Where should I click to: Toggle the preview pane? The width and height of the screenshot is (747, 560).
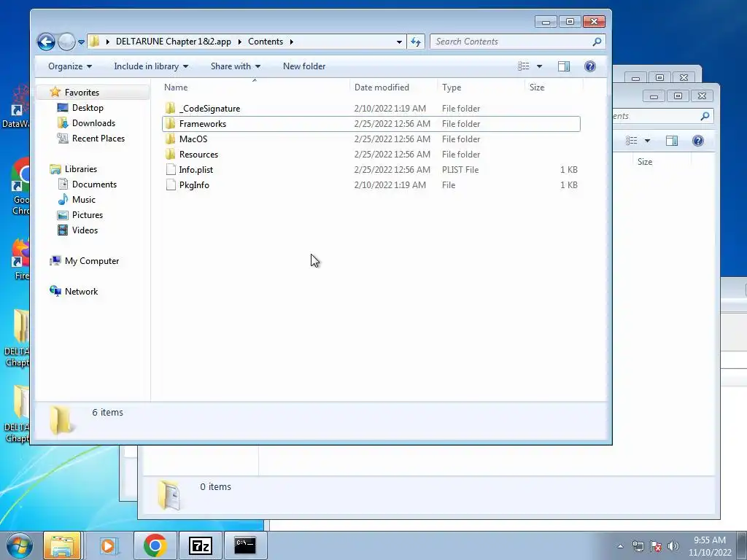564,66
